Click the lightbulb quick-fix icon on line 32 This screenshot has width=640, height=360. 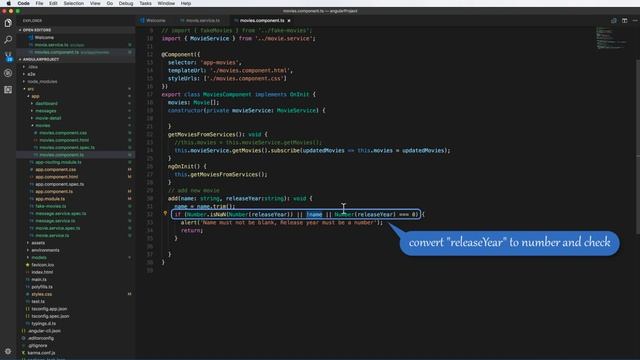(165, 213)
